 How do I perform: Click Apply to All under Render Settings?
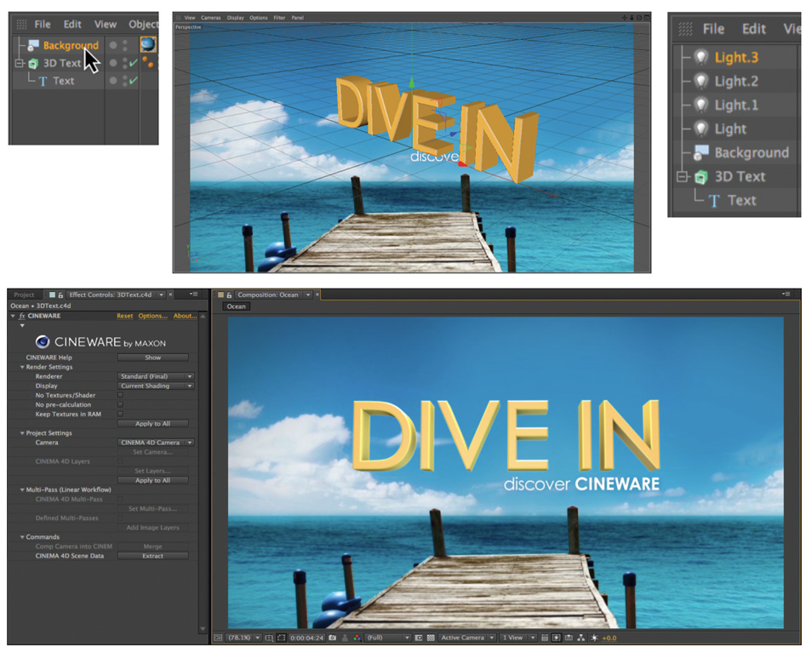[x=152, y=424]
